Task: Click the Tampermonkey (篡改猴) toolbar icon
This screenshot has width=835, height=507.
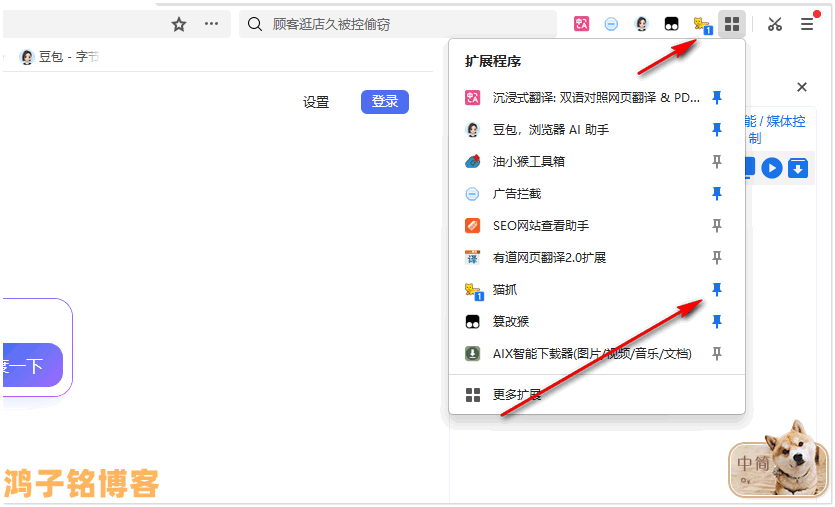Action: coord(672,24)
